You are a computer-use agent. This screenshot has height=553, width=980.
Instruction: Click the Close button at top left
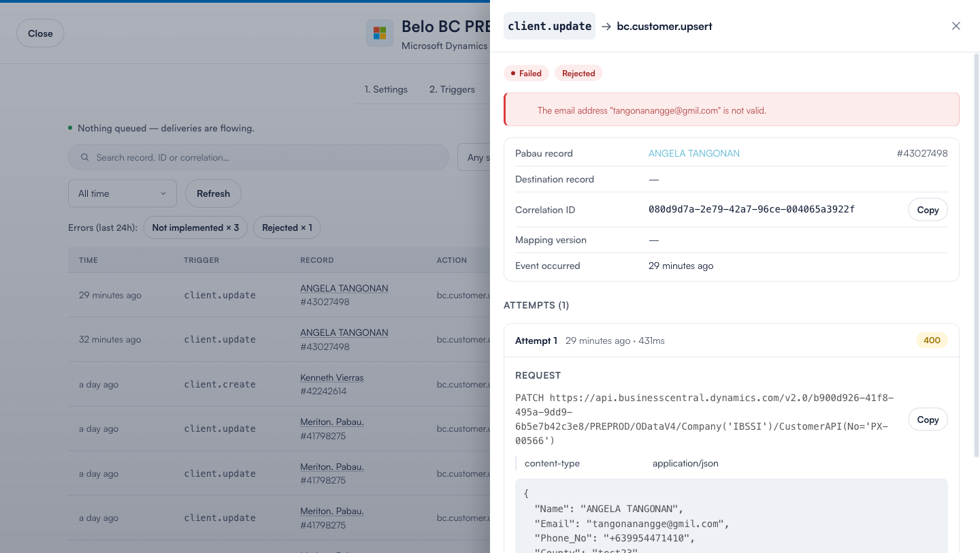[40, 33]
